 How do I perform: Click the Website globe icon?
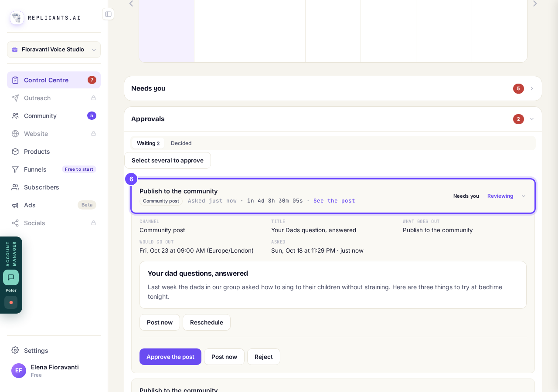15,134
